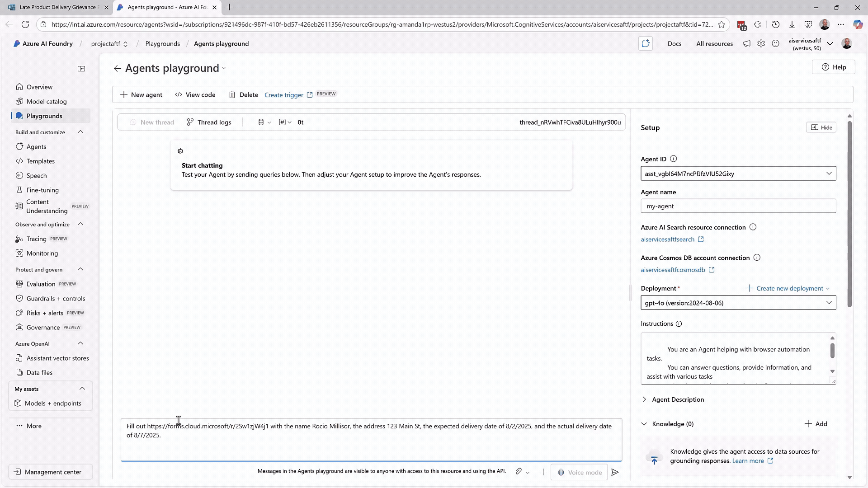Click the Create trigger link
Viewport: 868px width, 488px height.
coord(284,95)
